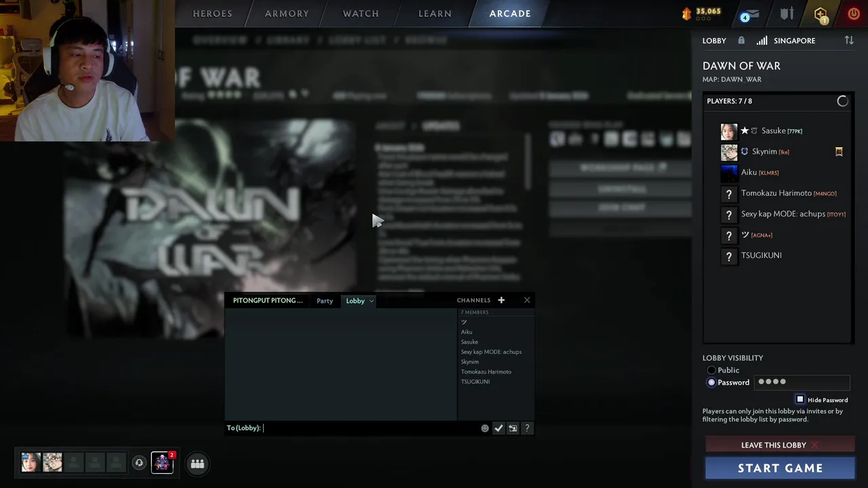Open the guild icon with 2 notifications
Screen dimensions: 868x488
click(x=162, y=463)
